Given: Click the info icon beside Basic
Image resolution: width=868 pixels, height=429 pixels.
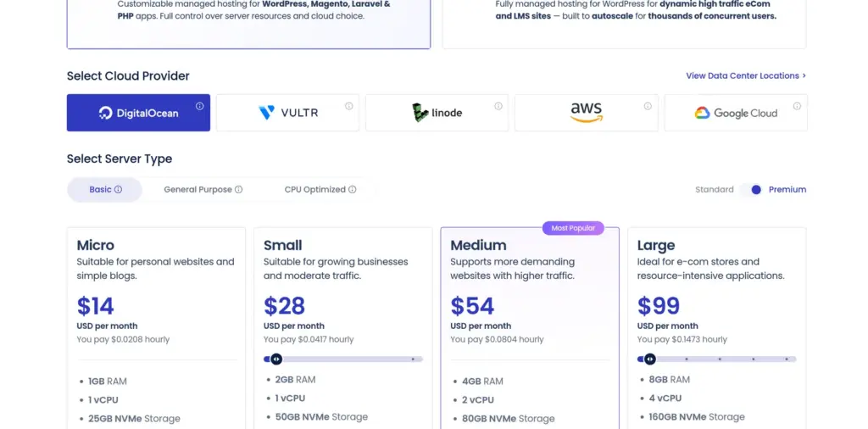Looking at the screenshot, I should [118, 189].
